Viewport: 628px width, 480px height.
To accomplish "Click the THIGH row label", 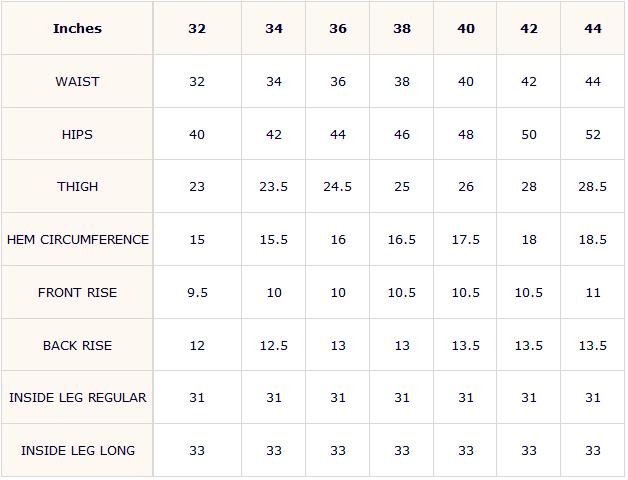I will coord(77,187).
